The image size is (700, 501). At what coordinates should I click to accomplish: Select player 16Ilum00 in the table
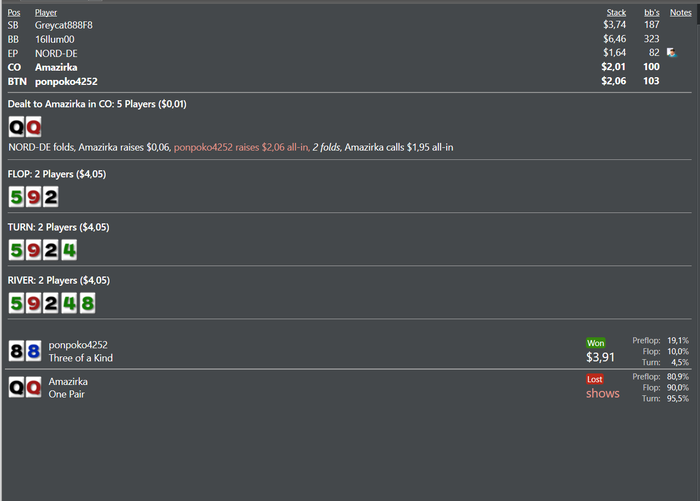56,38
